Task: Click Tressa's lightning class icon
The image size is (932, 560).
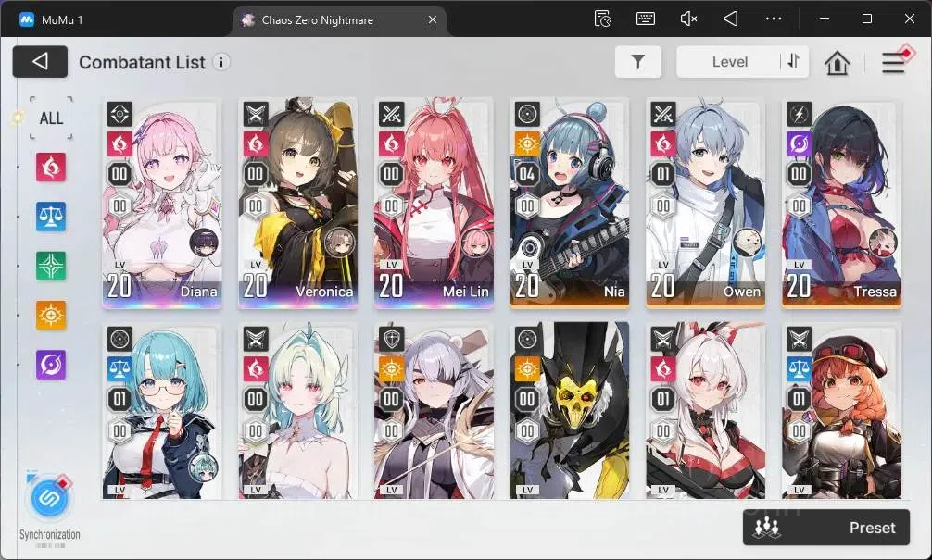Action: point(799,114)
